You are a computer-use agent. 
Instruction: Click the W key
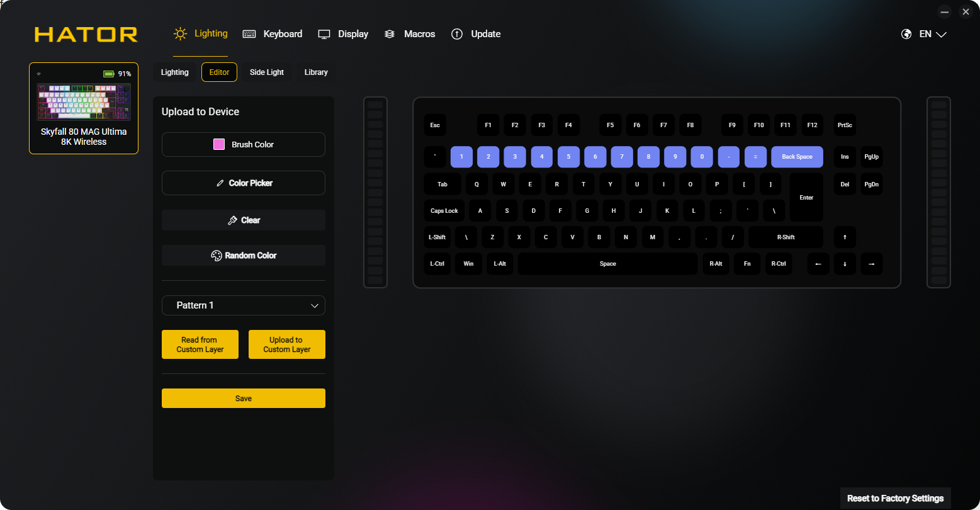(x=504, y=184)
